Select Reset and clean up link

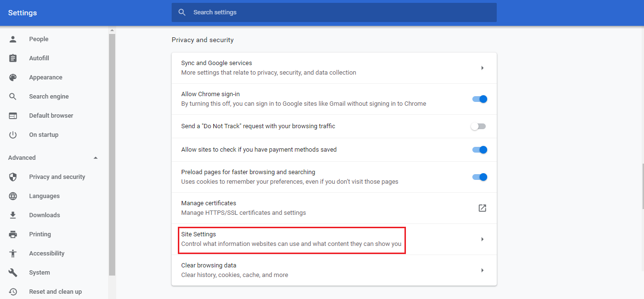(55, 292)
